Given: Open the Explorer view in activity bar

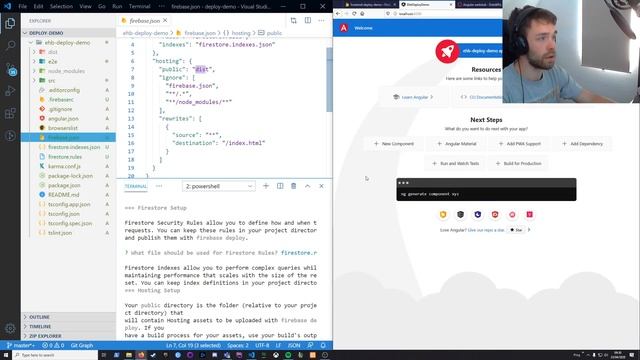Looking at the screenshot, I should pos(10,23).
